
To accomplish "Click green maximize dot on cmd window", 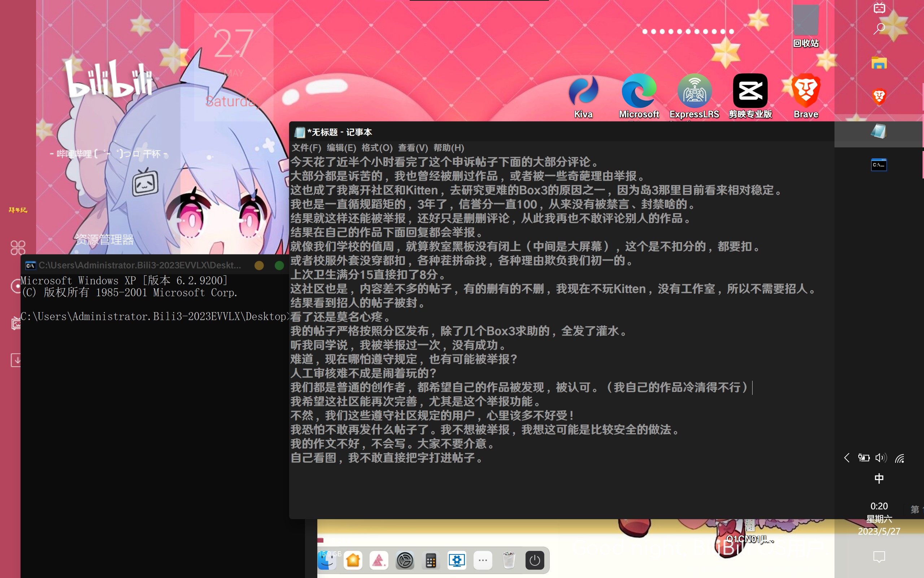I will (x=279, y=265).
